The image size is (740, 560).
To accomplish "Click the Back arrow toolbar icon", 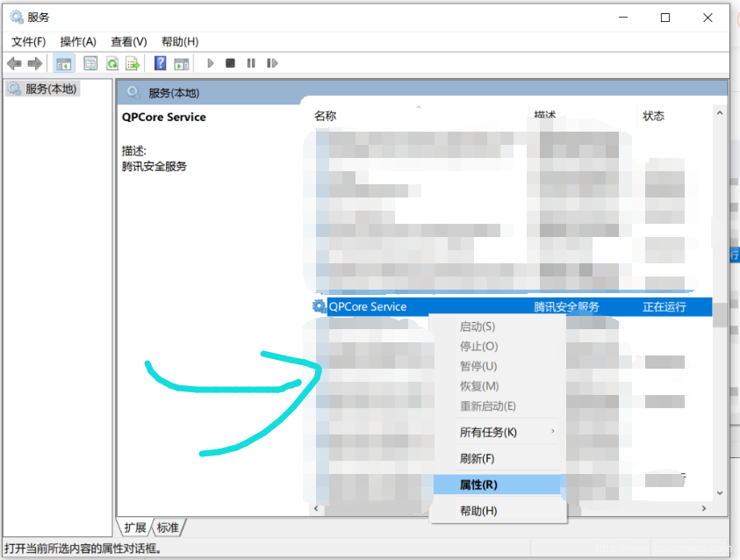I will point(14,63).
